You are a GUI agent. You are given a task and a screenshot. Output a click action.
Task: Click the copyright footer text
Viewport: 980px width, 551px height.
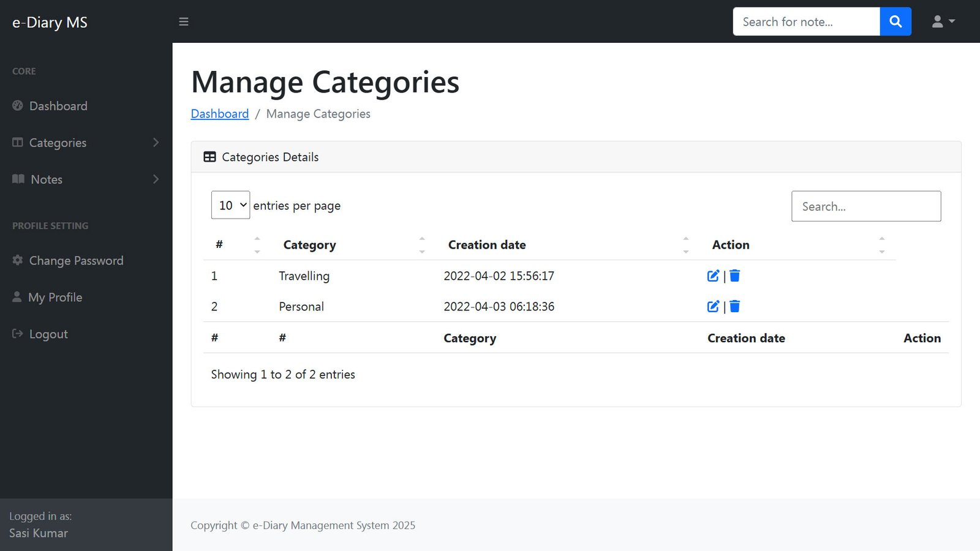(303, 525)
